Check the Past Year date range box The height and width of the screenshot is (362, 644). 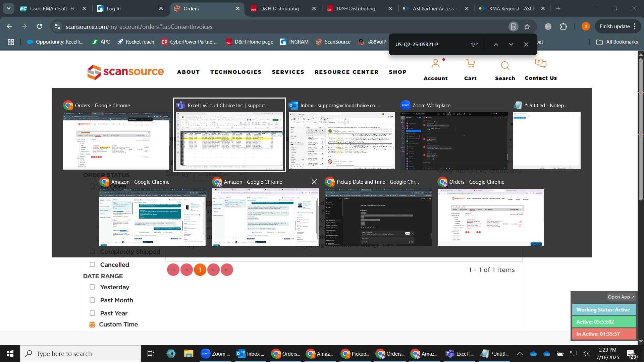point(92,313)
